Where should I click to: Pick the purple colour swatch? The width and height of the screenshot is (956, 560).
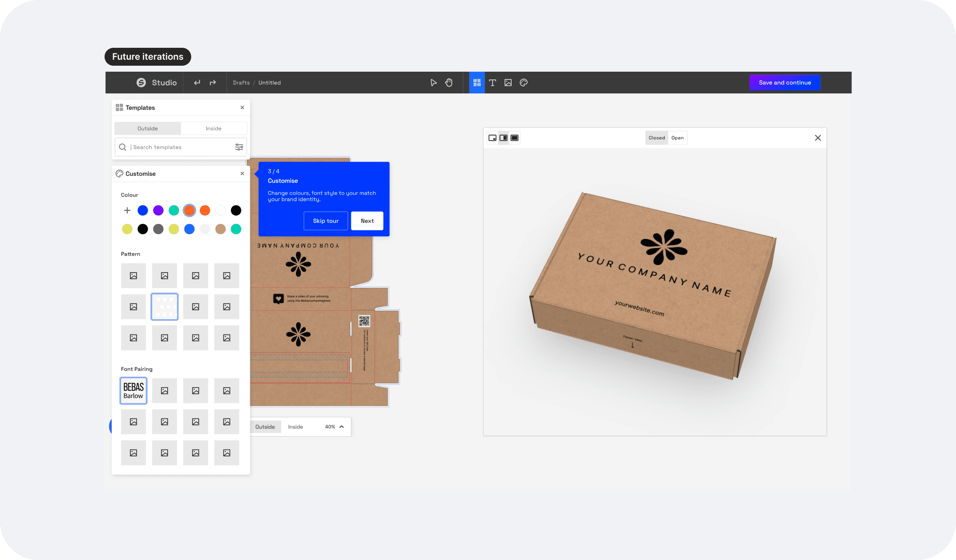(158, 211)
